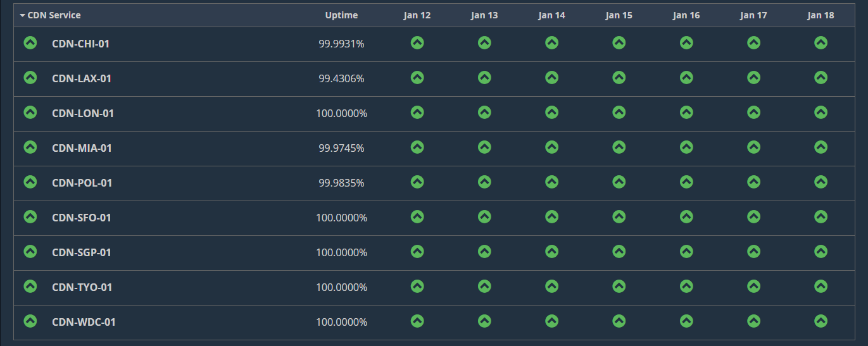This screenshot has width=868, height=346.
Task: Click CDN-SGP-01 status icon for Jan 17
Action: pyautogui.click(x=753, y=251)
